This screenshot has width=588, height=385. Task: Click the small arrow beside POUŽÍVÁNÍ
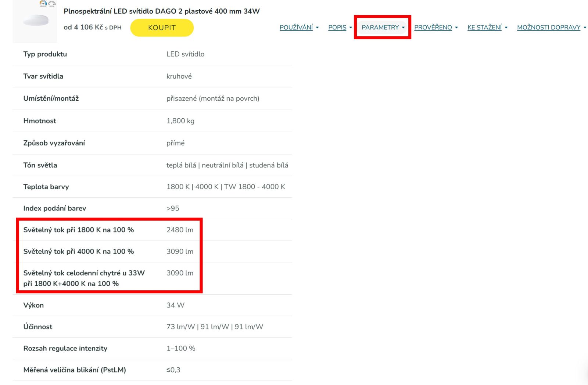click(318, 28)
